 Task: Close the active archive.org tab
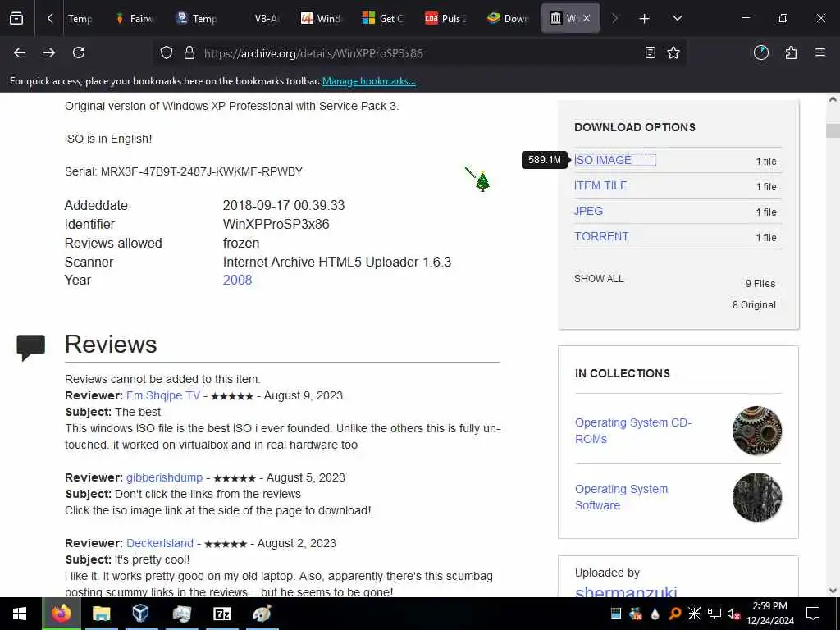[x=587, y=19]
